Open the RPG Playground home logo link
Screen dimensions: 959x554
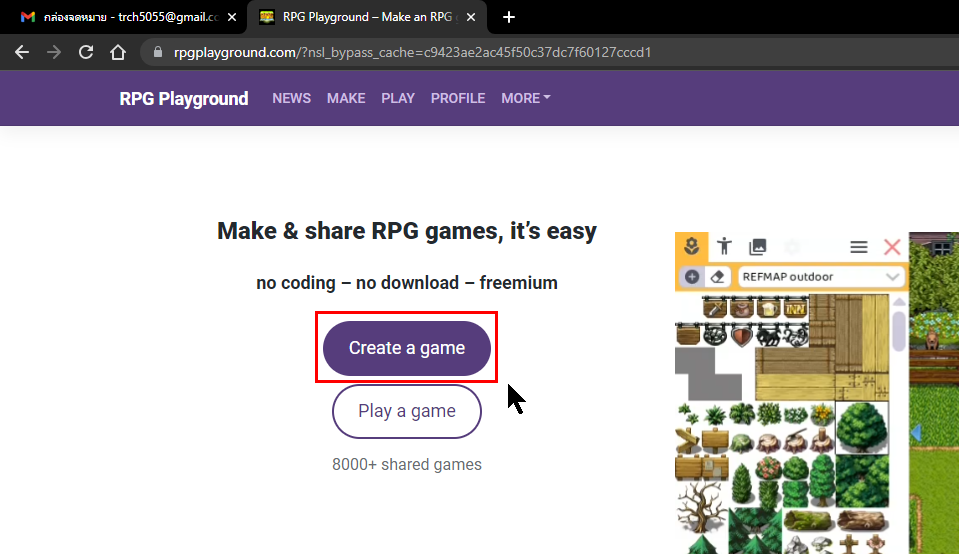183,98
